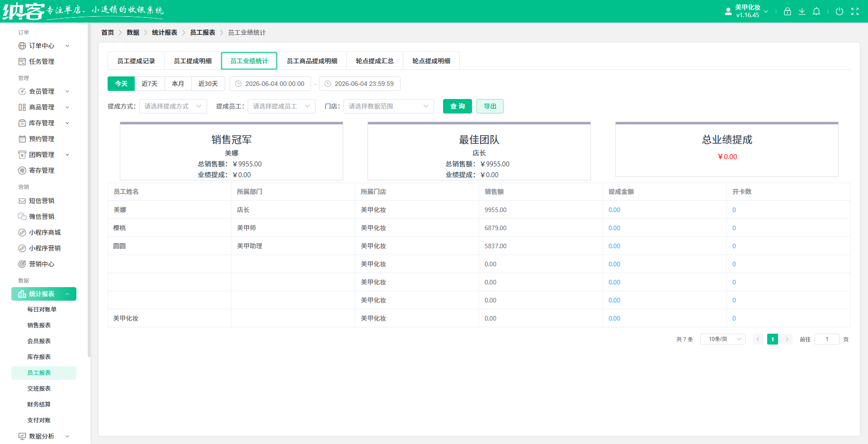Click the 微信营销 WeChat icon
Viewport: 868px width, 444px height.
[22, 217]
